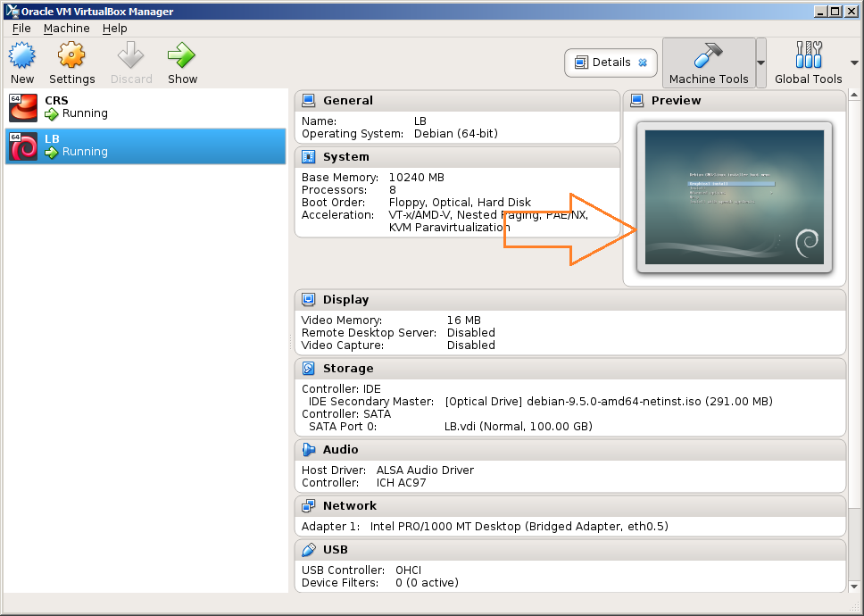Viewport: 864px width, 616px height.
Task: Click the Preview header title
Action: click(x=676, y=100)
